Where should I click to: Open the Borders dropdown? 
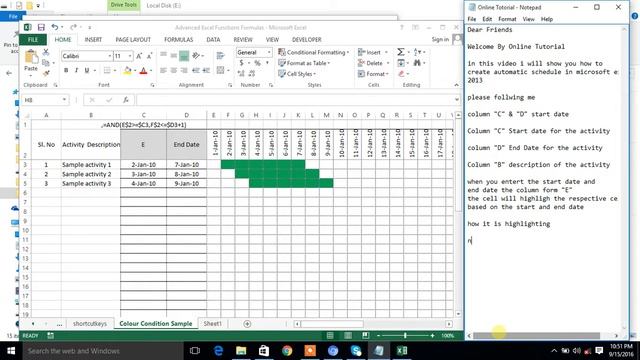(115, 71)
